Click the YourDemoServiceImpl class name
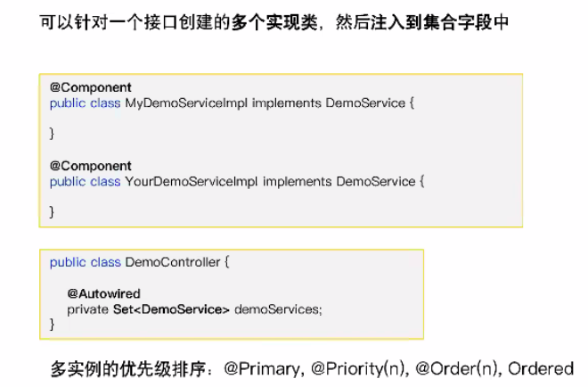The width and height of the screenshot is (588, 387). pos(192,181)
